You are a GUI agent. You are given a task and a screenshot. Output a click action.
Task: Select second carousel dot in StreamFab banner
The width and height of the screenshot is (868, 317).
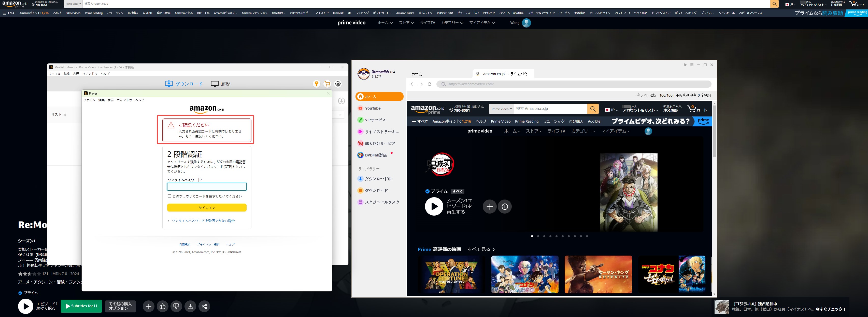click(538, 236)
